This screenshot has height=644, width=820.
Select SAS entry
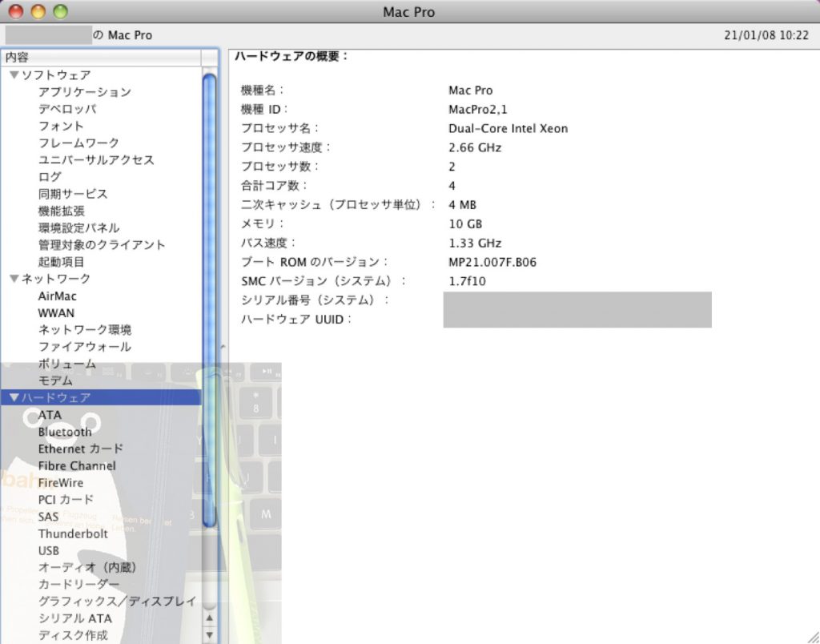[48, 517]
